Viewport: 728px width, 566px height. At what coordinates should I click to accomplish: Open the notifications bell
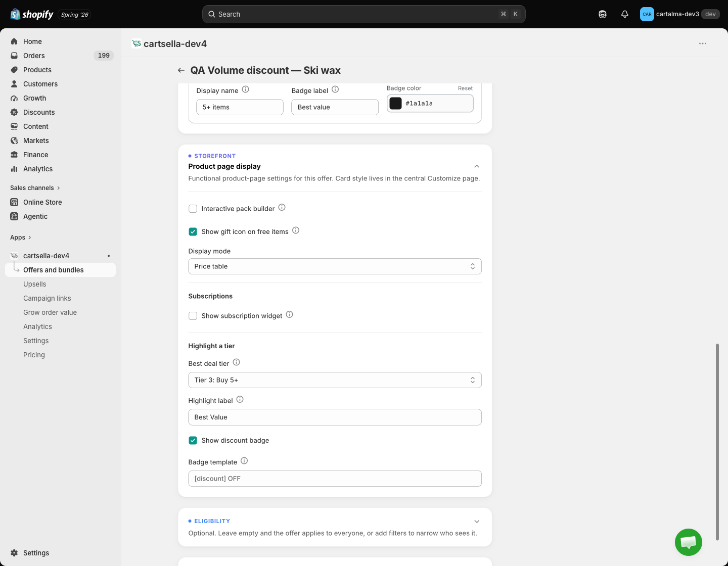(x=625, y=14)
